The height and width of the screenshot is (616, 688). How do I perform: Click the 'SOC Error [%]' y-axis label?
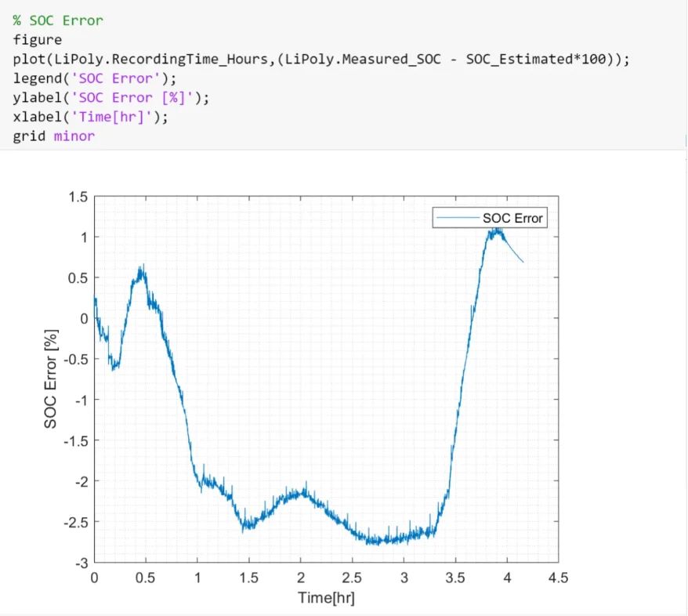(x=51, y=379)
